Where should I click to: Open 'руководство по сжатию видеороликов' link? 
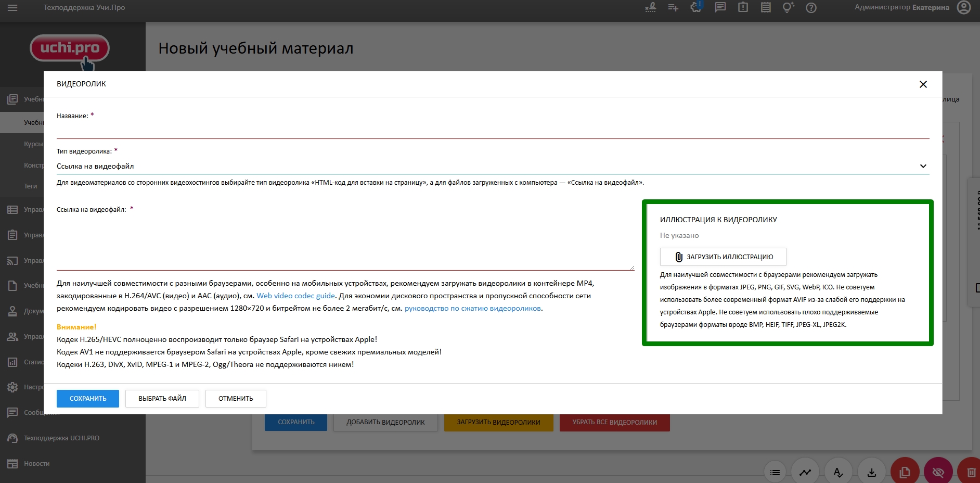pos(472,308)
